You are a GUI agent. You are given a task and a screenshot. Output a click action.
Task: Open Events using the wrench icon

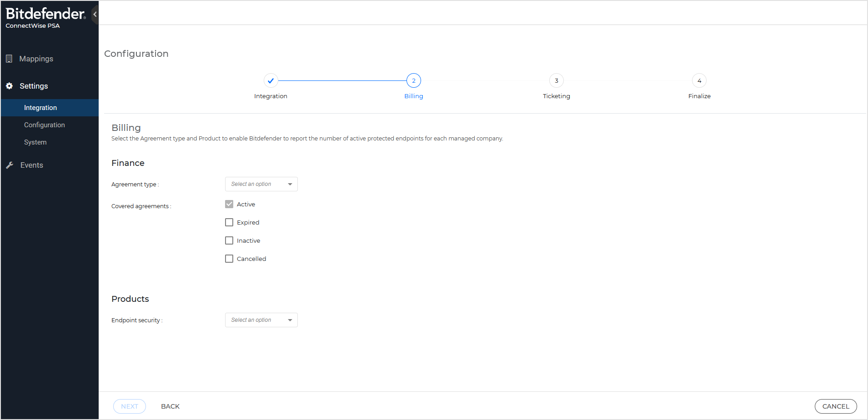click(x=10, y=165)
